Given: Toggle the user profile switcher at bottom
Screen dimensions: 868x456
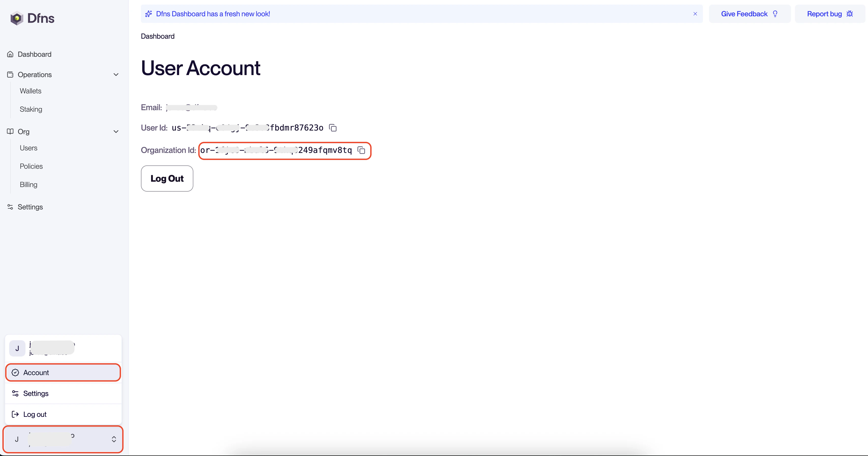Looking at the screenshot, I should (x=113, y=439).
